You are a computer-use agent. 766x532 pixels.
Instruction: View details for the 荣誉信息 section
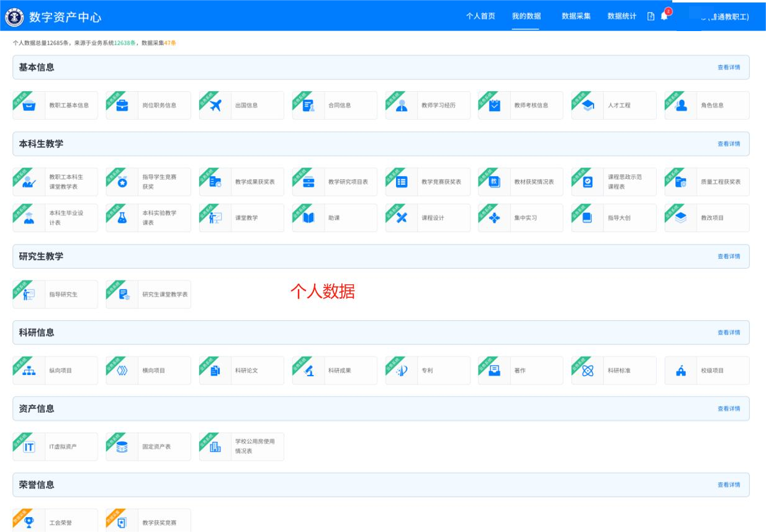(728, 485)
